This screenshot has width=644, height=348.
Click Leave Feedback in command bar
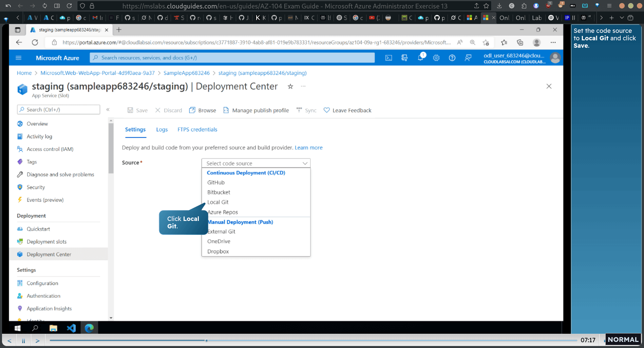coord(347,110)
